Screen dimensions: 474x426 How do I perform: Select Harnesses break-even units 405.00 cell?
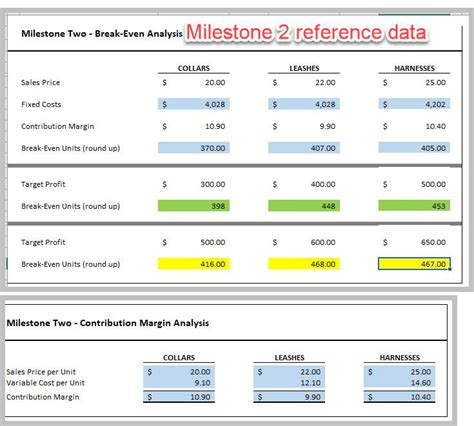click(414, 148)
